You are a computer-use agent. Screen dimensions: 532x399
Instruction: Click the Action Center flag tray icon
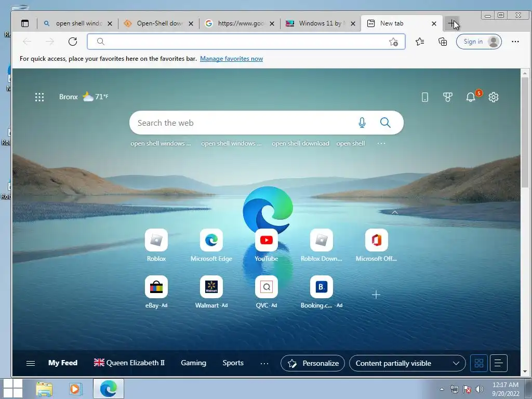(467, 389)
